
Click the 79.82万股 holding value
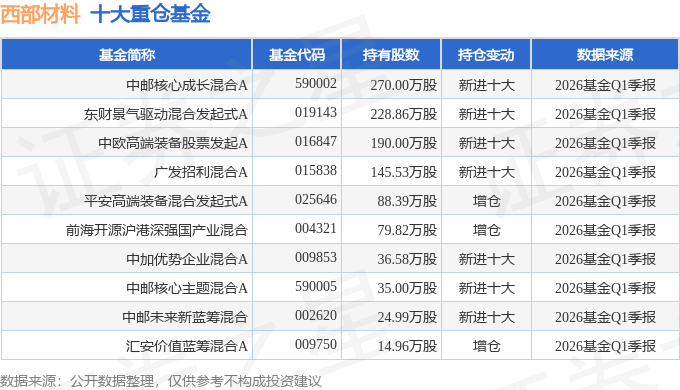tap(407, 230)
